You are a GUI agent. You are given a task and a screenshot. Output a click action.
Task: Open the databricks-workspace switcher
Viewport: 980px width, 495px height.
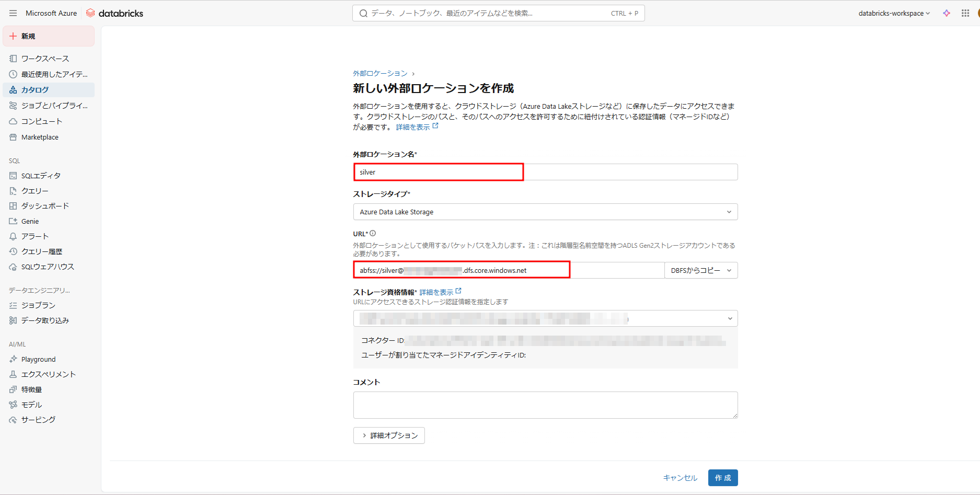(894, 13)
